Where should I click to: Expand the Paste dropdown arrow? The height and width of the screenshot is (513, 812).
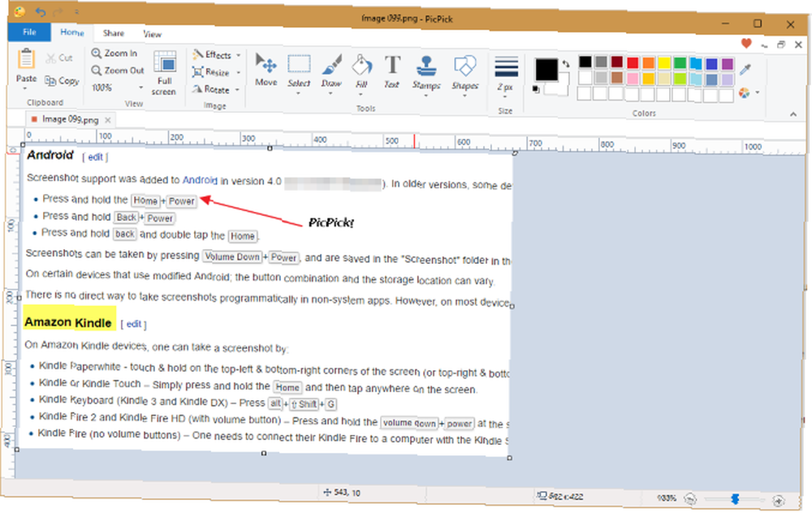(x=25, y=88)
